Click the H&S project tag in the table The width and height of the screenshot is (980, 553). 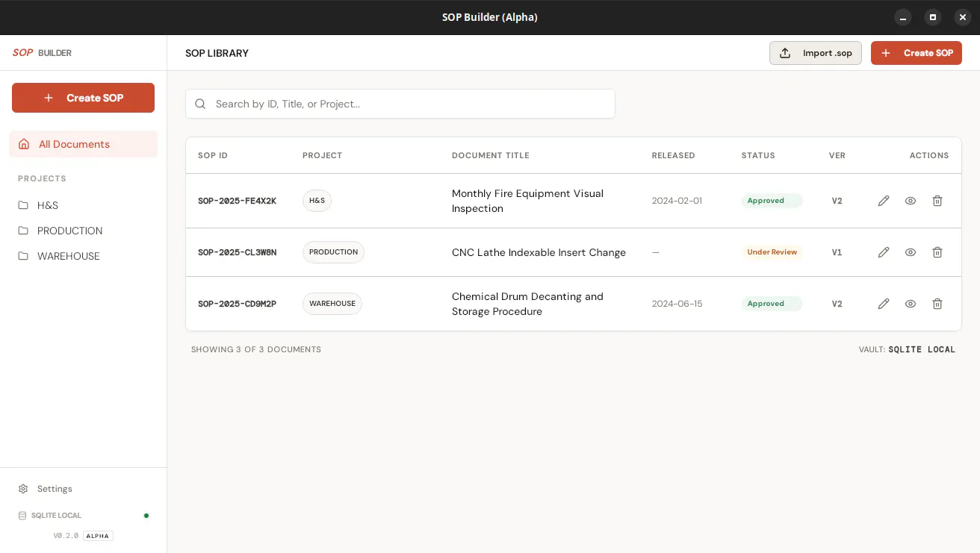(x=317, y=201)
